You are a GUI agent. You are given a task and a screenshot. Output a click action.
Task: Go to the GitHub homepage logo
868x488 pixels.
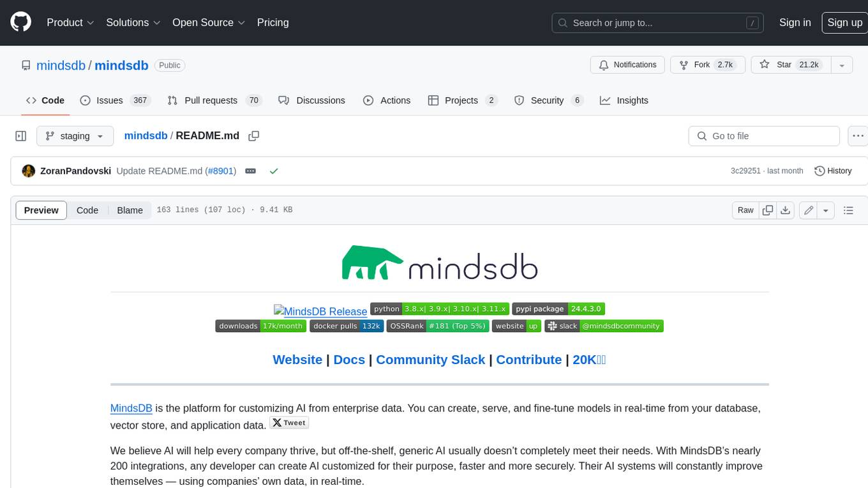click(20, 22)
